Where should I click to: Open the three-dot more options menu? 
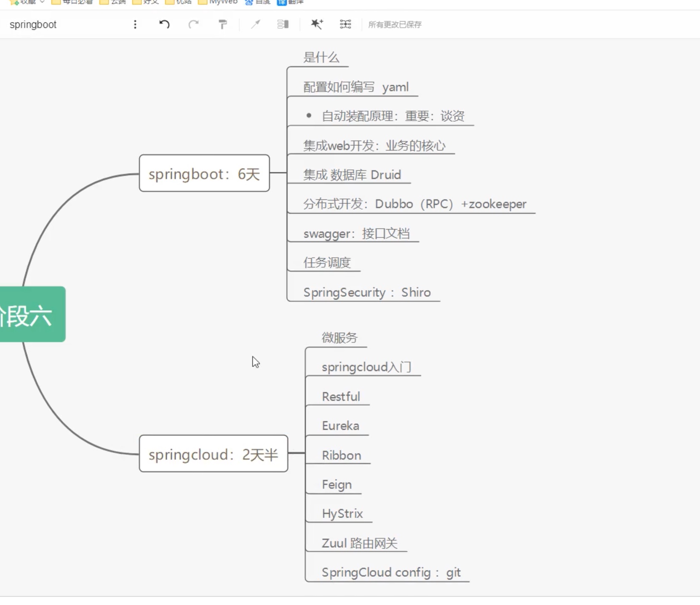[x=135, y=24]
